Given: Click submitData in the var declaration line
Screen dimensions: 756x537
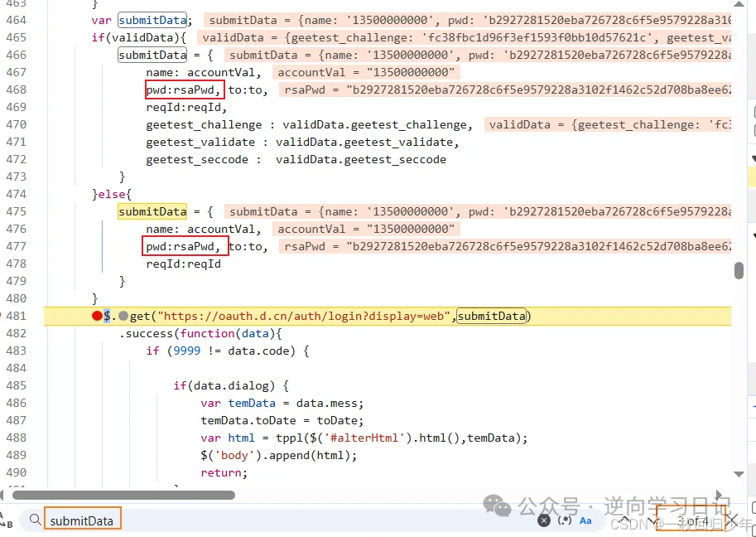Looking at the screenshot, I should [152, 20].
